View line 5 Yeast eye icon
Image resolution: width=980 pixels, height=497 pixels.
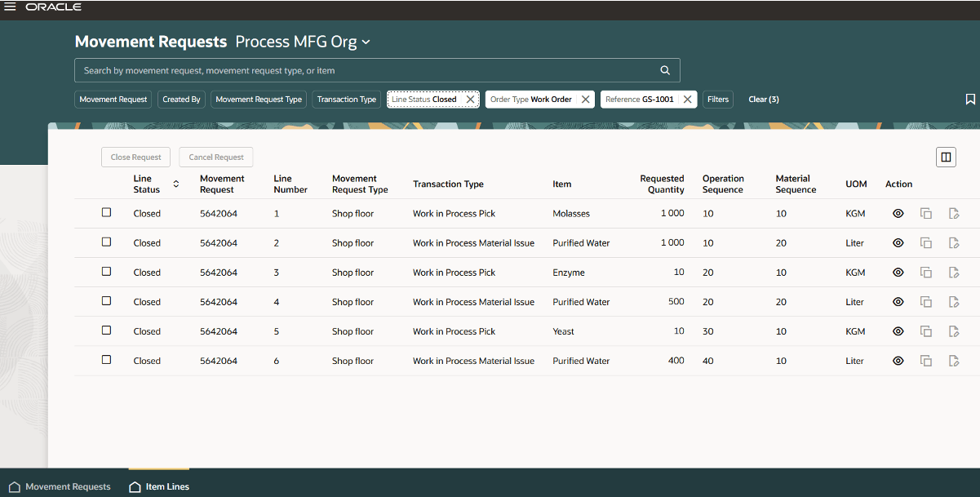(898, 331)
